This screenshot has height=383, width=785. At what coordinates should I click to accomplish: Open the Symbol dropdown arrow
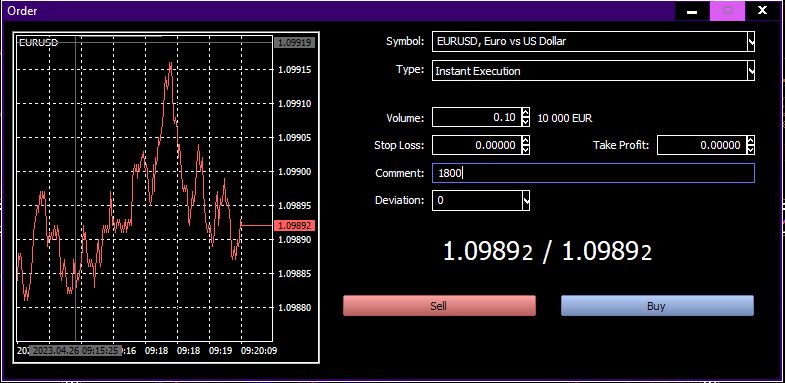click(750, 42)
